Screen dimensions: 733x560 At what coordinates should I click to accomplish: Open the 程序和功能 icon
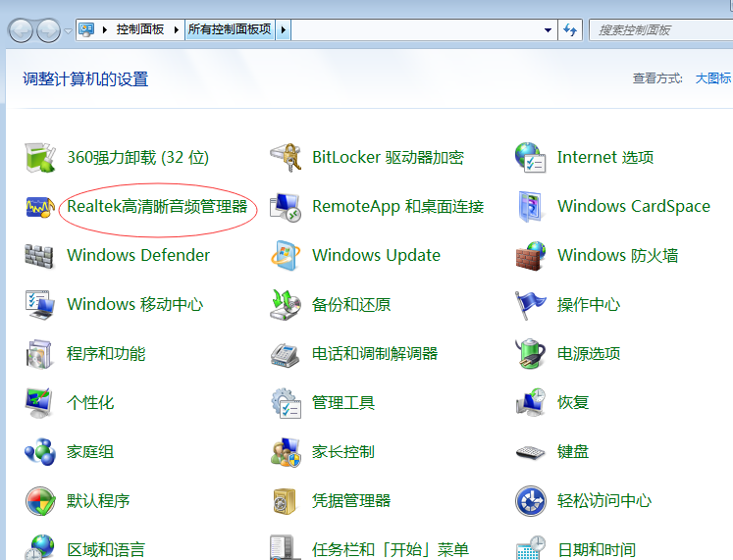tap(39, 354)
